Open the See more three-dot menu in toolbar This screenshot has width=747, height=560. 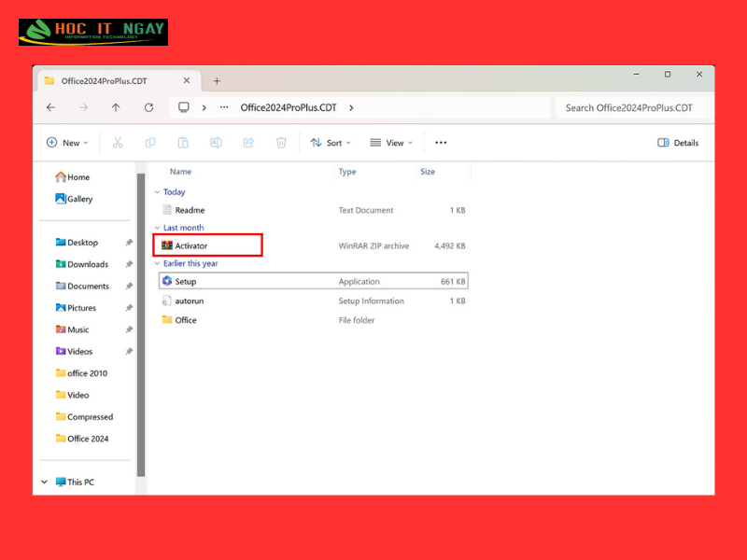[441, 143]
